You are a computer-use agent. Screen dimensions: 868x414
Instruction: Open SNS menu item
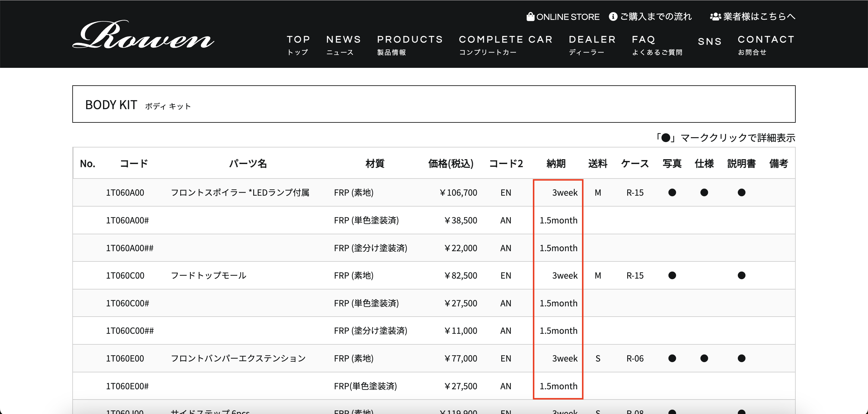point(710,42)
